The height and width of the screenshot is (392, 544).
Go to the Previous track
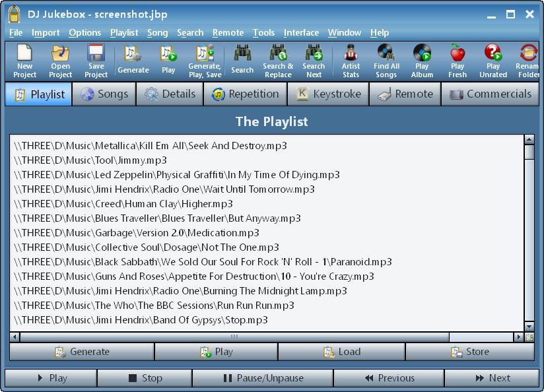389,377
